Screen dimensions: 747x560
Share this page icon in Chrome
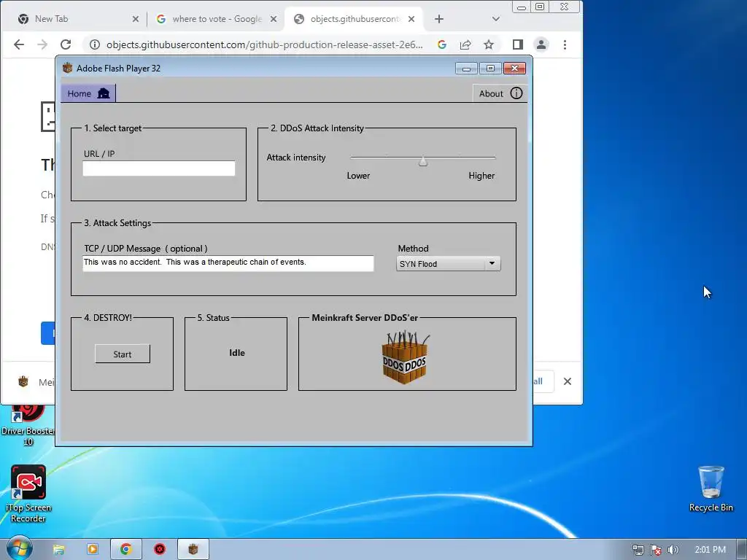[x=465, y=44]
